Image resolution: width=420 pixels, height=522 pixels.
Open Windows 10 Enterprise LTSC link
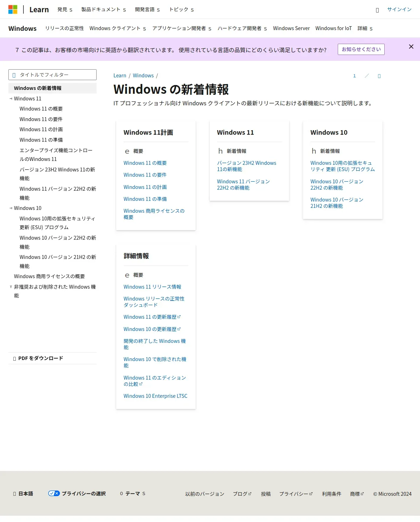pos(155,396)
